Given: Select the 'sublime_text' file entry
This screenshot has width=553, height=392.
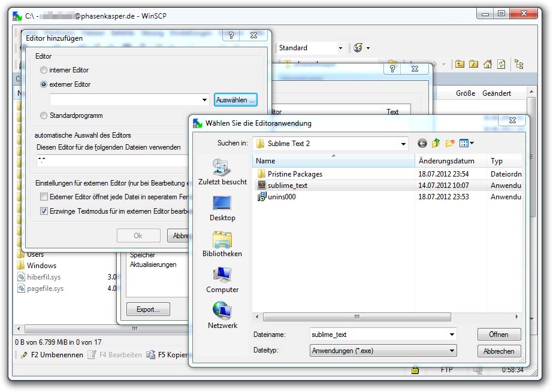Looking at the screenshot, I should click(x=287, y=186).
